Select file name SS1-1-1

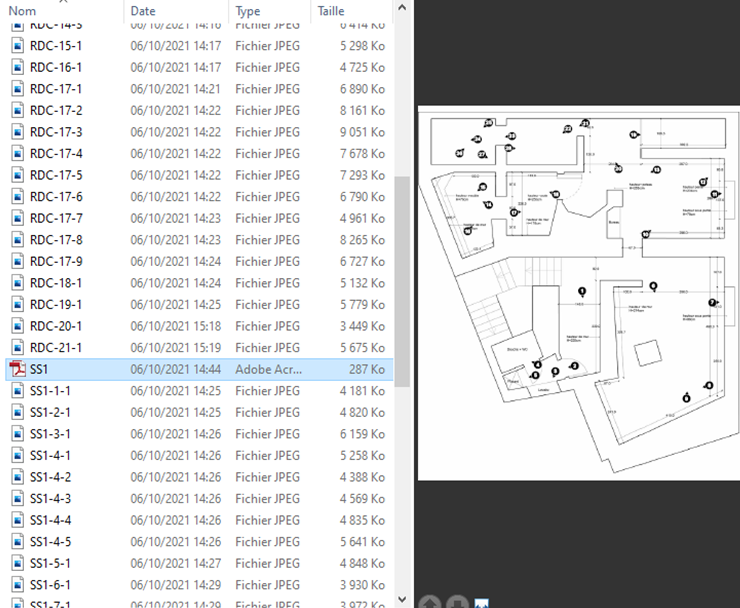50,391
